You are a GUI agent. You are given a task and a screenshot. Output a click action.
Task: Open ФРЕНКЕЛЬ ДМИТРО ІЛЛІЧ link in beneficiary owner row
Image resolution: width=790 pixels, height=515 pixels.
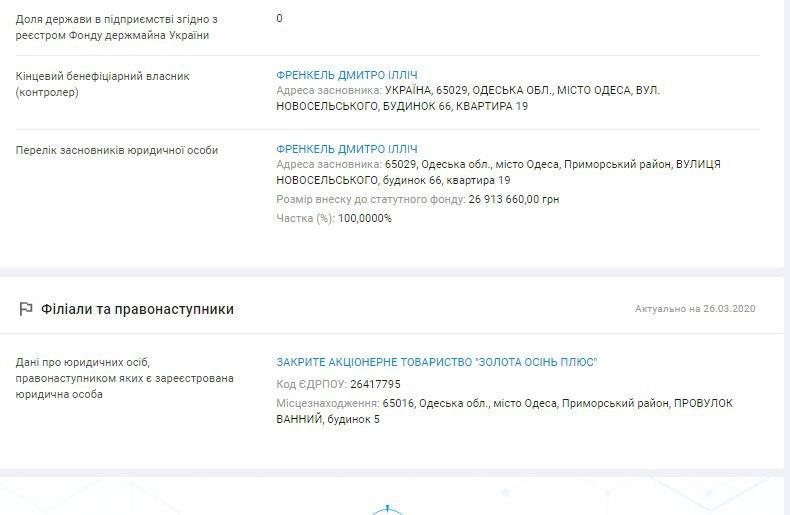tap(347, 75)
